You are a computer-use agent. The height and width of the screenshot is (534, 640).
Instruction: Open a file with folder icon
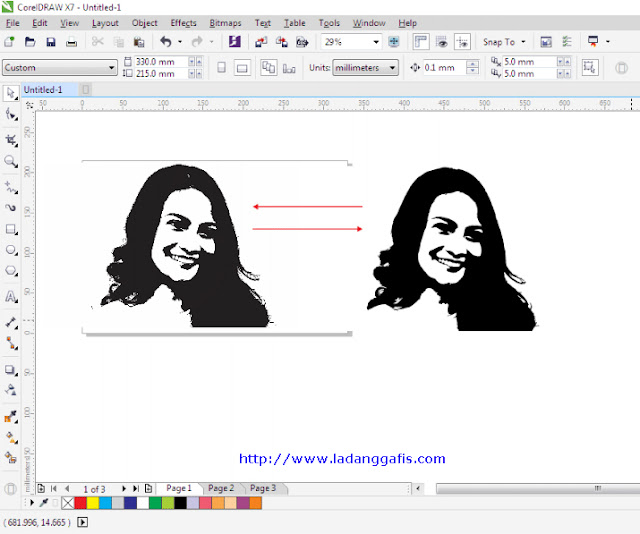[x=30, y=42]
